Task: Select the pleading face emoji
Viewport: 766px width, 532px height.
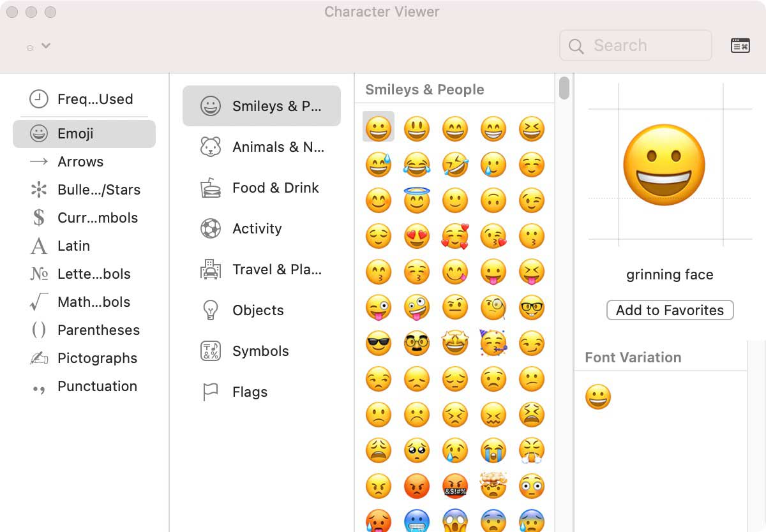Action: [417, 451]
